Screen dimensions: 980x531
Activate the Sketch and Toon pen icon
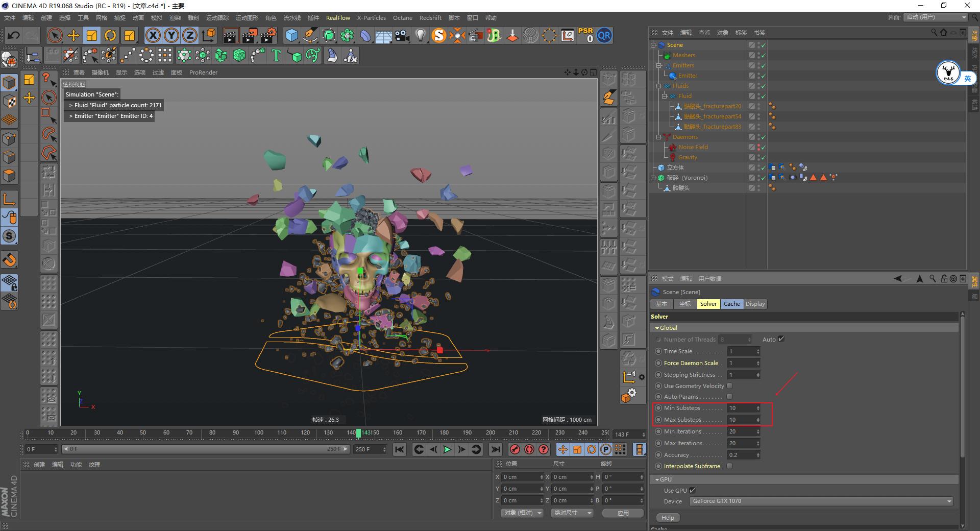(x=310, y=35)
